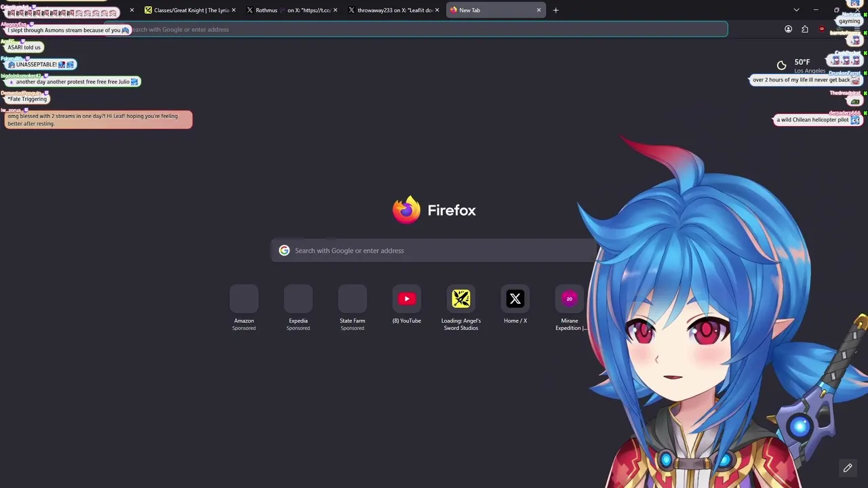Open the Extensions puzzle icon
Screen dimensions: 868x488
(805, 29)
